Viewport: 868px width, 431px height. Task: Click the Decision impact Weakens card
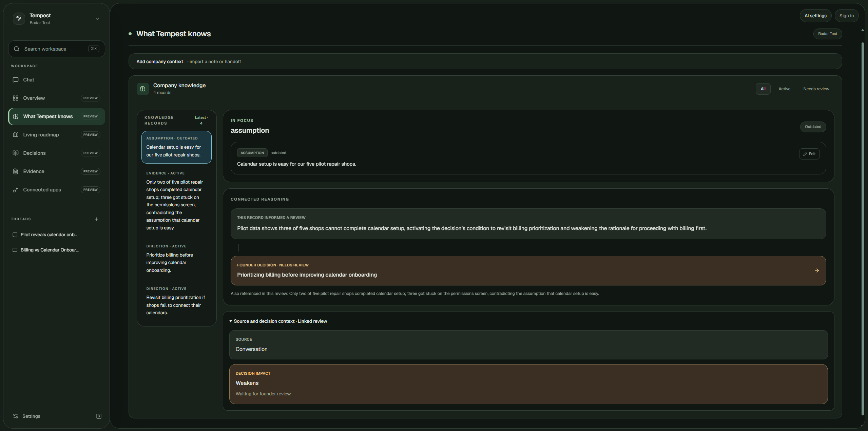pos(528,384)
